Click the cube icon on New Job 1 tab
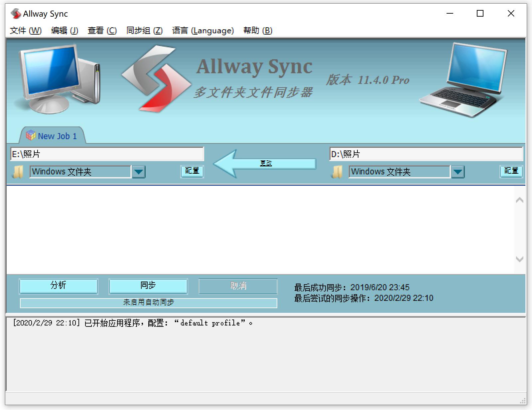 tap(31, 135)
